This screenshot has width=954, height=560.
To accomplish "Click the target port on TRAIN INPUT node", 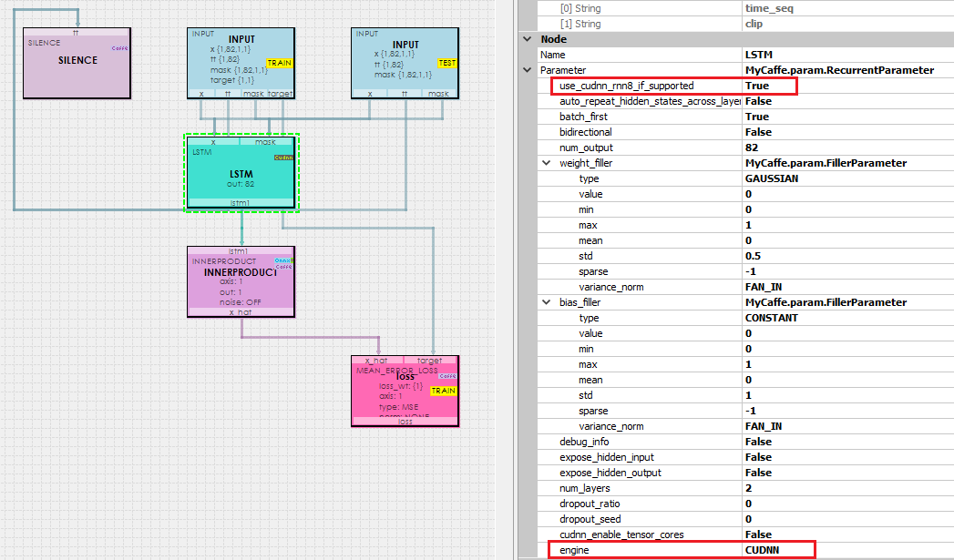I will (280, 93).
